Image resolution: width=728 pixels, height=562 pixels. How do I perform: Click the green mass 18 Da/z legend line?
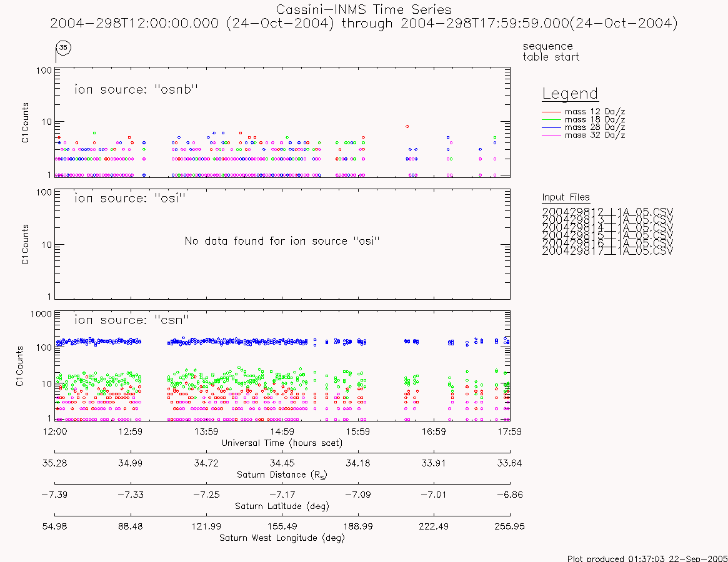pyautogui.click(x=551, y=120)
